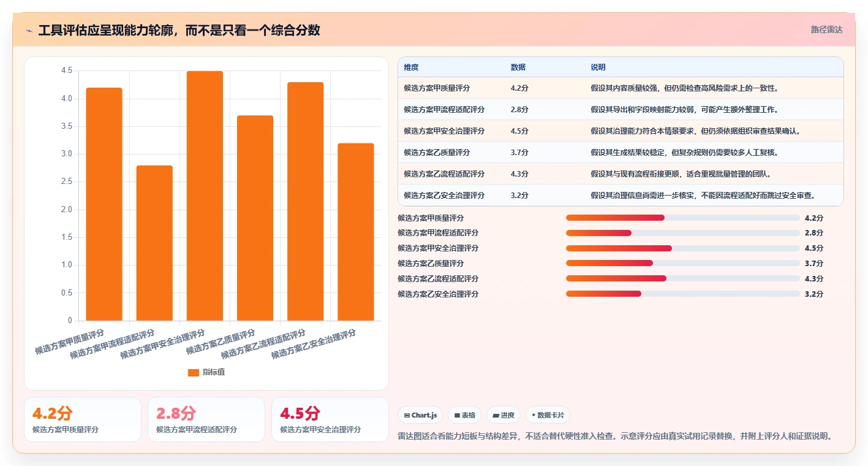Click the 候选方案乙流程适配评分 bar in the chart

pos(305,202)
